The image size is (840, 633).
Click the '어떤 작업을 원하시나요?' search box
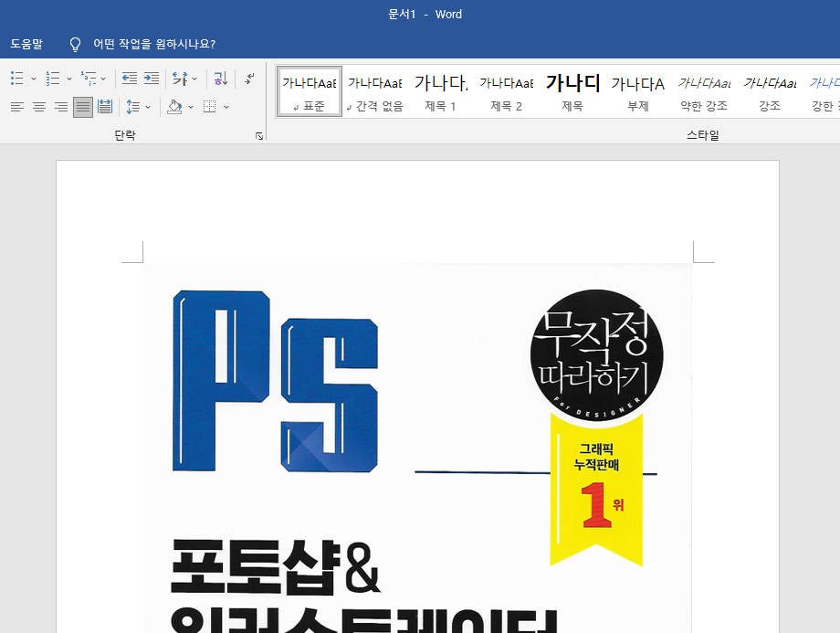click(x=154, y=44)
